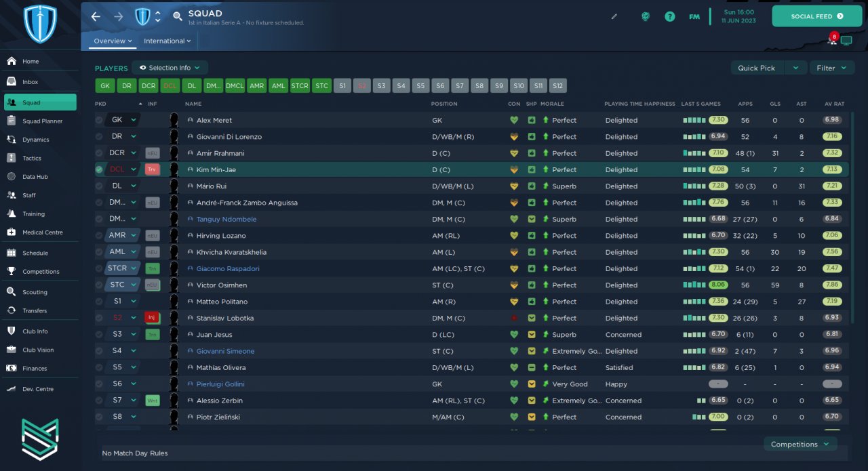Open the Finances screen
This screenshot has height=471, width=868.
tap(39, 369)
